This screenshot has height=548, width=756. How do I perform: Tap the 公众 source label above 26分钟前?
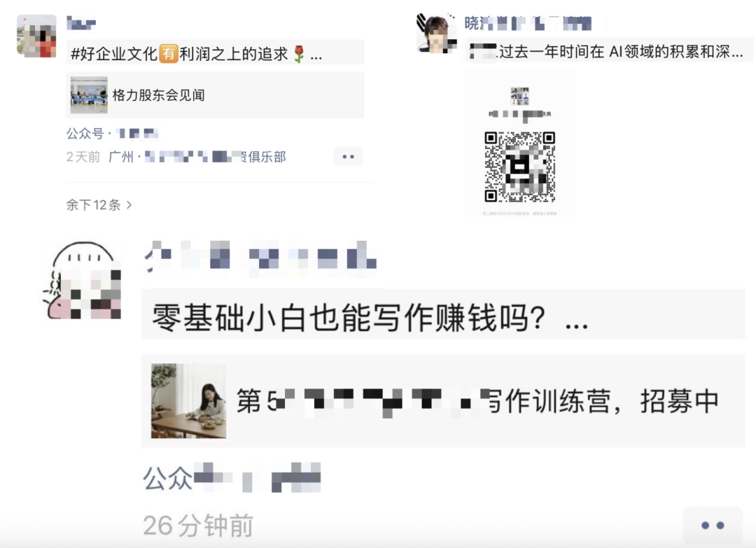pyautogui.click(x=232, y=477)
